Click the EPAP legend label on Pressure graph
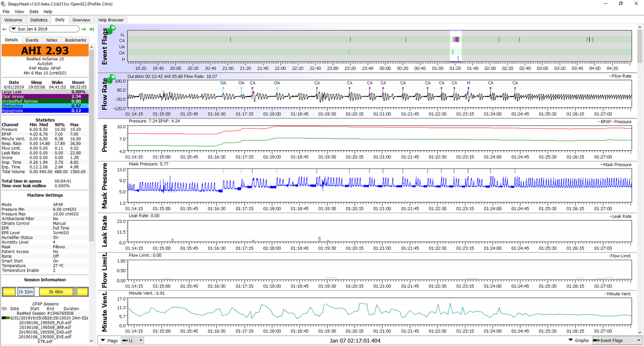The image size is (644, 346). tap(606, 122)
